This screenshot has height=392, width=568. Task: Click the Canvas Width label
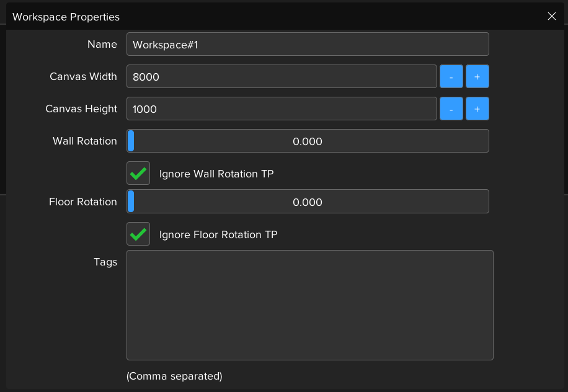83,77
